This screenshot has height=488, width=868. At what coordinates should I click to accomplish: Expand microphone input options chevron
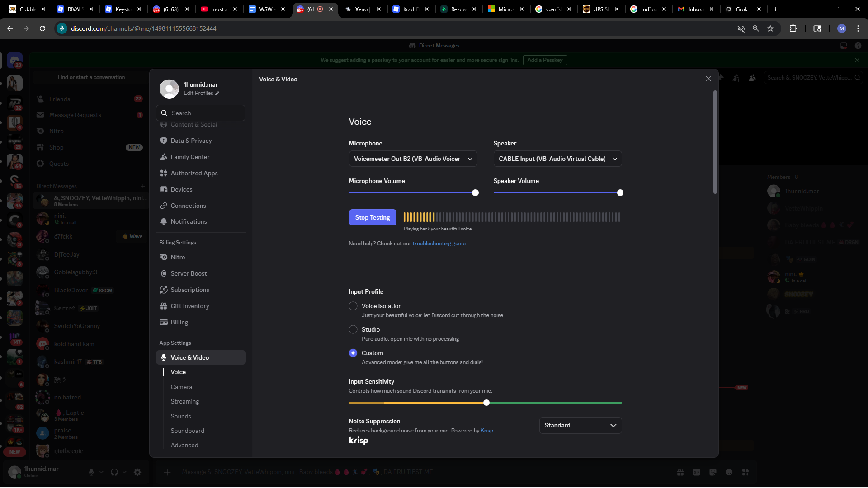click(101, 472)
